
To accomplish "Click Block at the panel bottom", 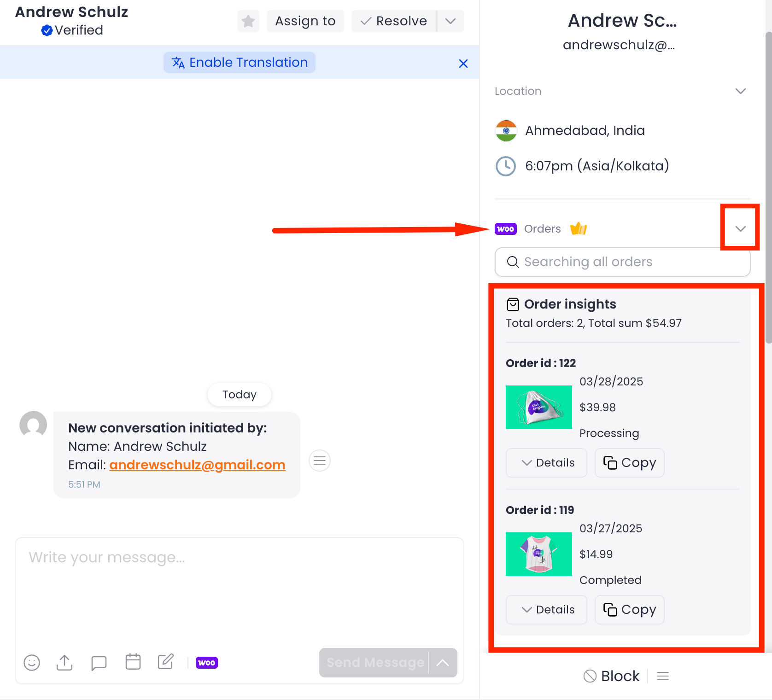I will 611,676.
